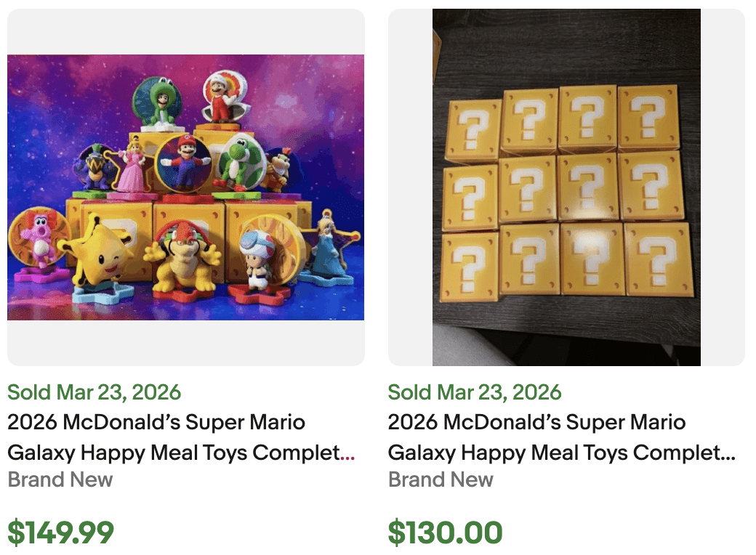Viewport: 756px width, 555px height.
Task: Click Brand New under the $149.99 listing title
Action: coord(60,479)
